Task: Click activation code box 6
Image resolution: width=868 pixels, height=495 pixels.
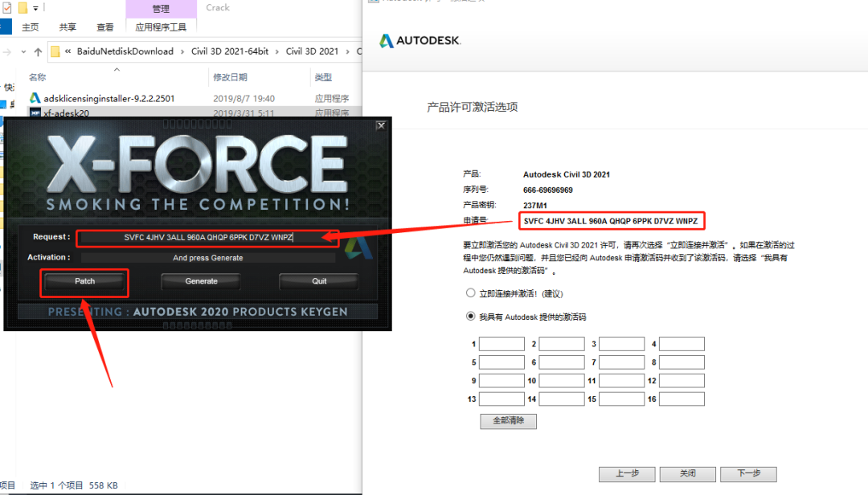Action: [562, 362]
